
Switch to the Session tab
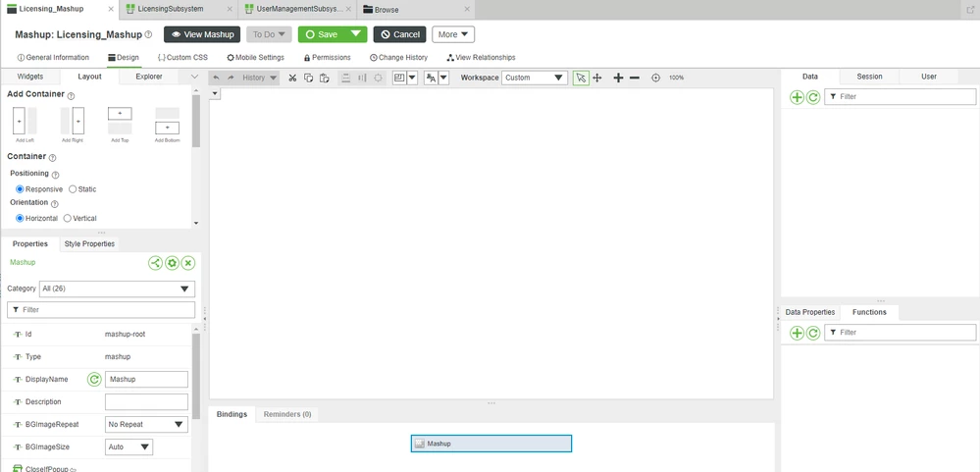[x=869, y=77]
